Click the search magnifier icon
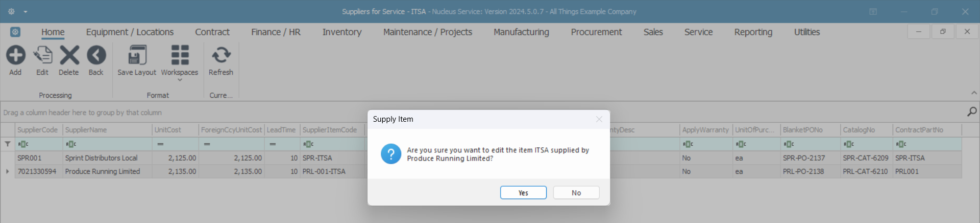The height and width of the screenshot is (223, 980). (x=972, y=111)
